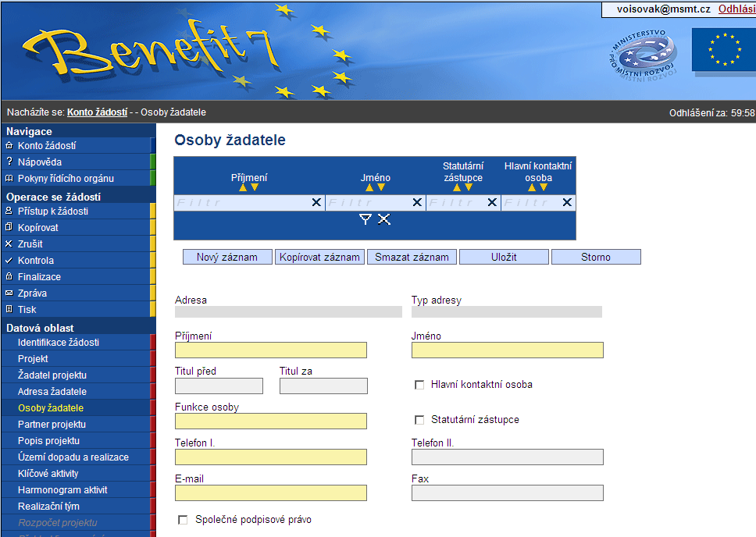Click the lock icon beside Finalizace

click(x=9, y=276)
